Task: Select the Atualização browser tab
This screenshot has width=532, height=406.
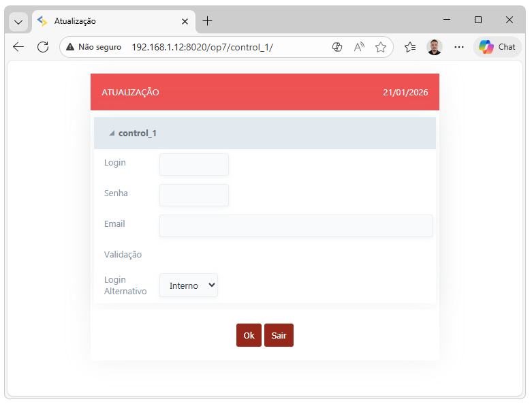Action: (109, 22)
